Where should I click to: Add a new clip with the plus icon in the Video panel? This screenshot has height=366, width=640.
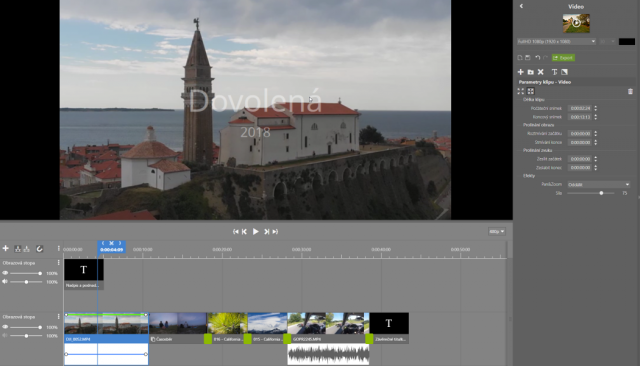[520, 72]
